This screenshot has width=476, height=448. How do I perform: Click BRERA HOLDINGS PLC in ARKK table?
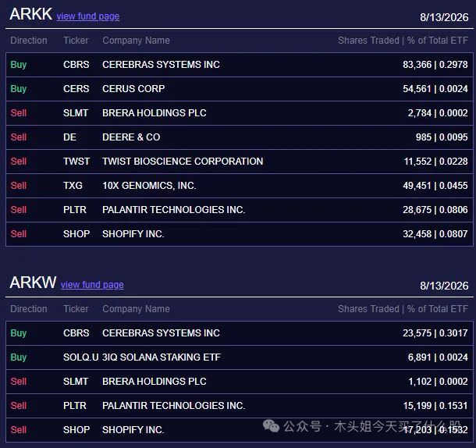click(155, 113)
